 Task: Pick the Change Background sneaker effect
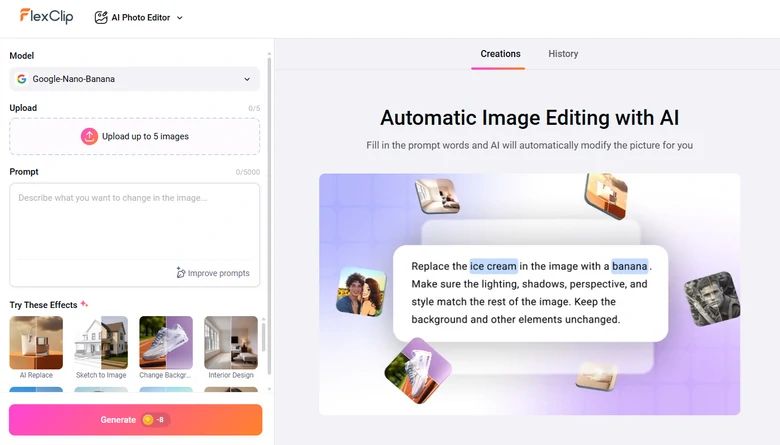[166, 343]
